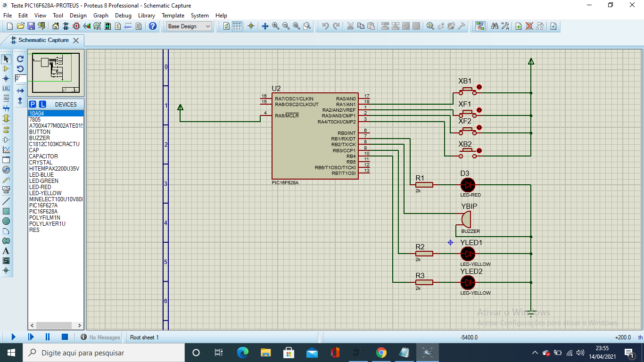Select the 2D graphics text A tool
This screenshot has height=362, width=644.
coord(6,251)
